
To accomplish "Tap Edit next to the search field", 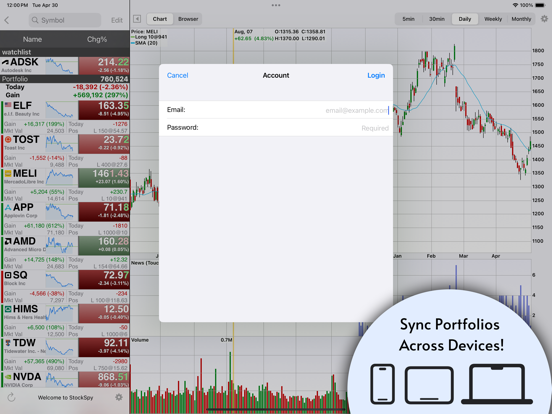I will click(x=117, y=20).
